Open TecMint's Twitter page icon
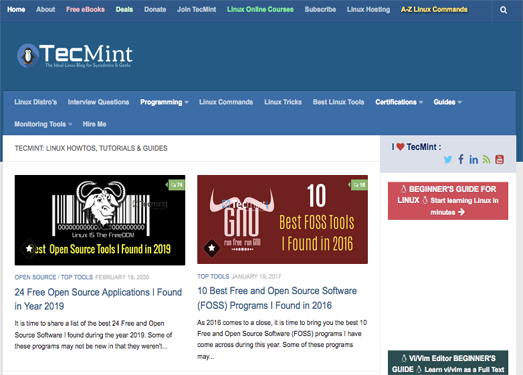The width and height of the screenshot is (523, 375). point(448,159)
